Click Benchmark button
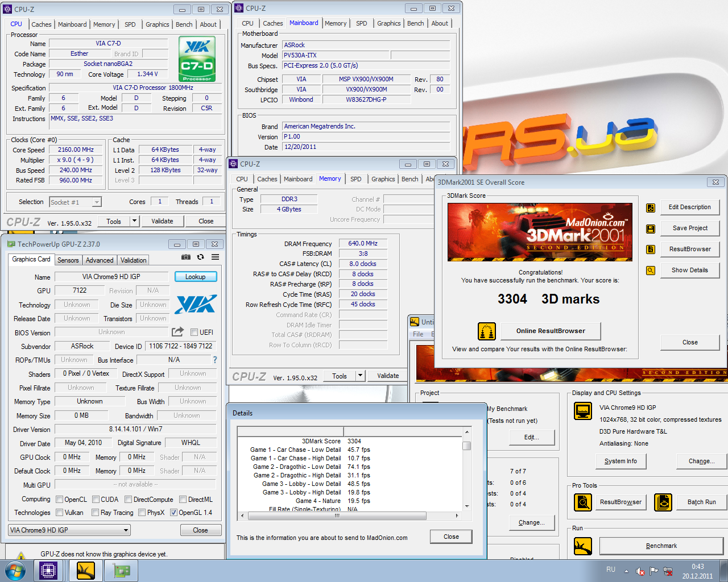The height and width of the screenshot is (582, 728). pyautogui.click(x=661, y=546)
